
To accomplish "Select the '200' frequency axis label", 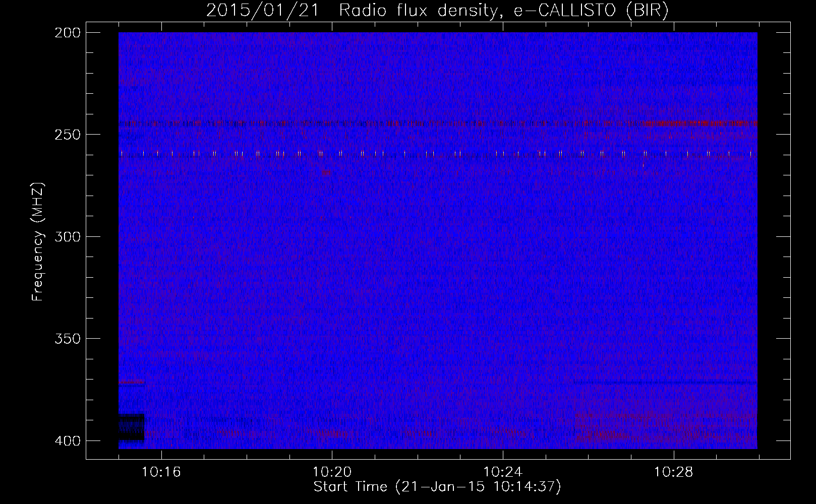I will tap(68, 33).
